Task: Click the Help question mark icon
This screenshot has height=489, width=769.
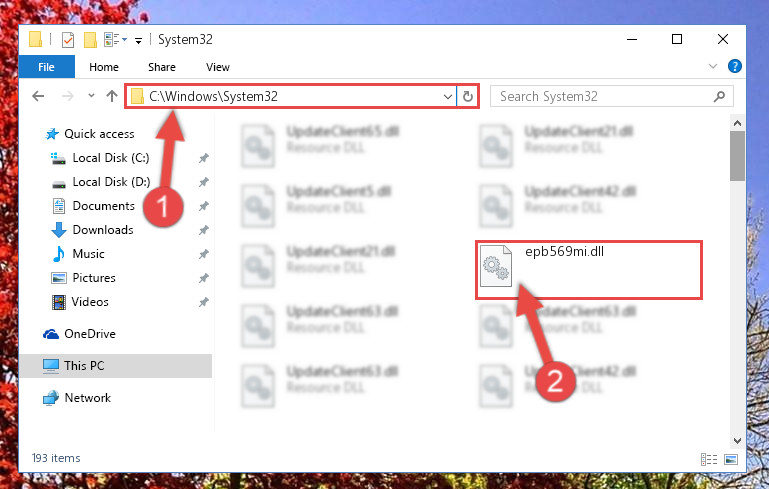Action: (735, 66)
